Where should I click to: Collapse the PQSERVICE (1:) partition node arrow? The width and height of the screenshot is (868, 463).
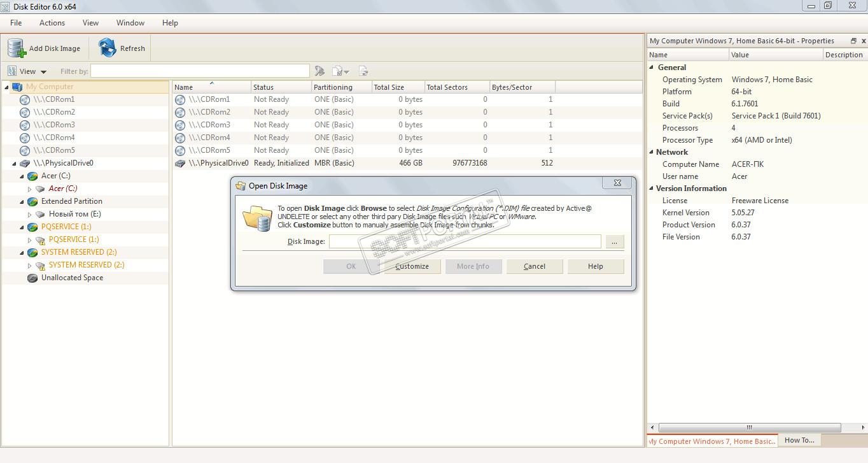(x=22, y=227)
